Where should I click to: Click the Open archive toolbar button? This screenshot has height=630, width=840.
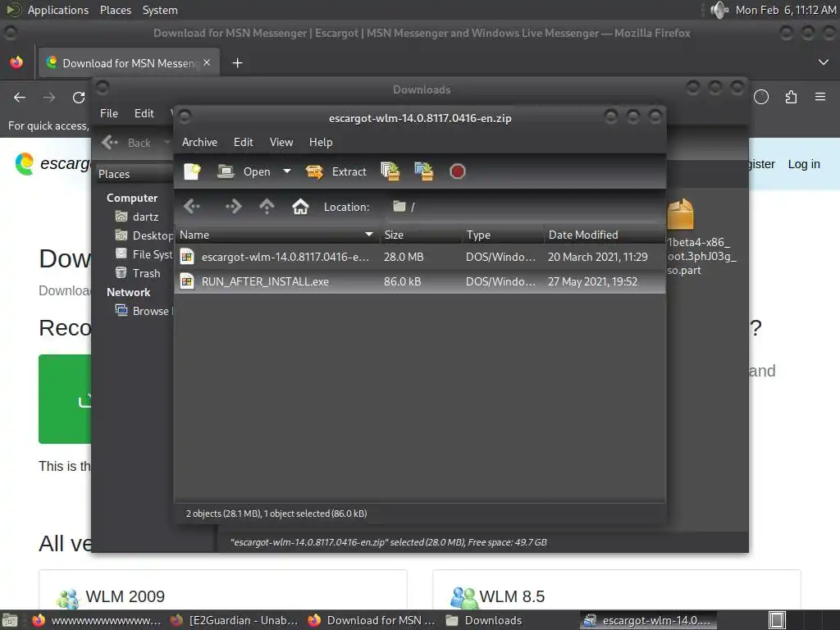tap(244, 171)
